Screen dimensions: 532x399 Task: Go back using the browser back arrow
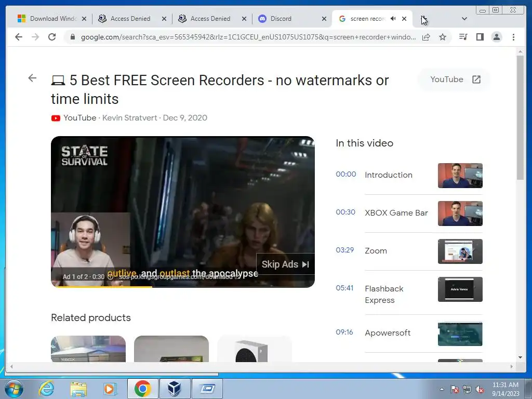point(19,37)
